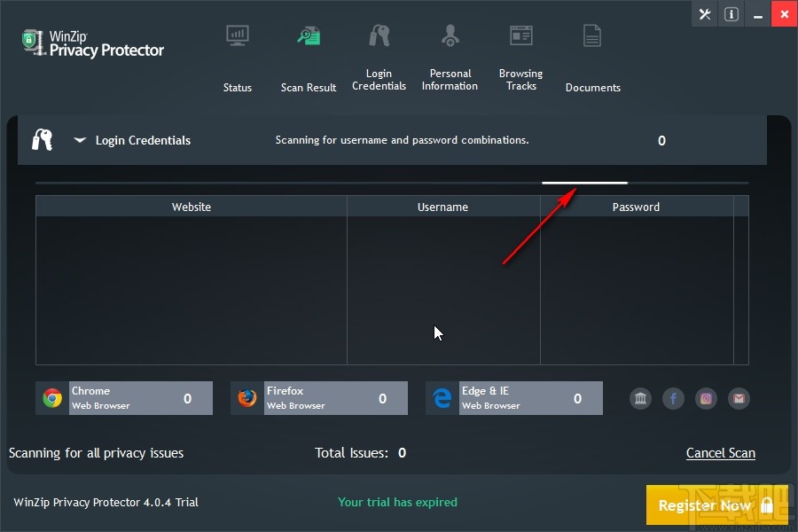Open the settings tools icon
798x532 pixels.
pos(705,14)
